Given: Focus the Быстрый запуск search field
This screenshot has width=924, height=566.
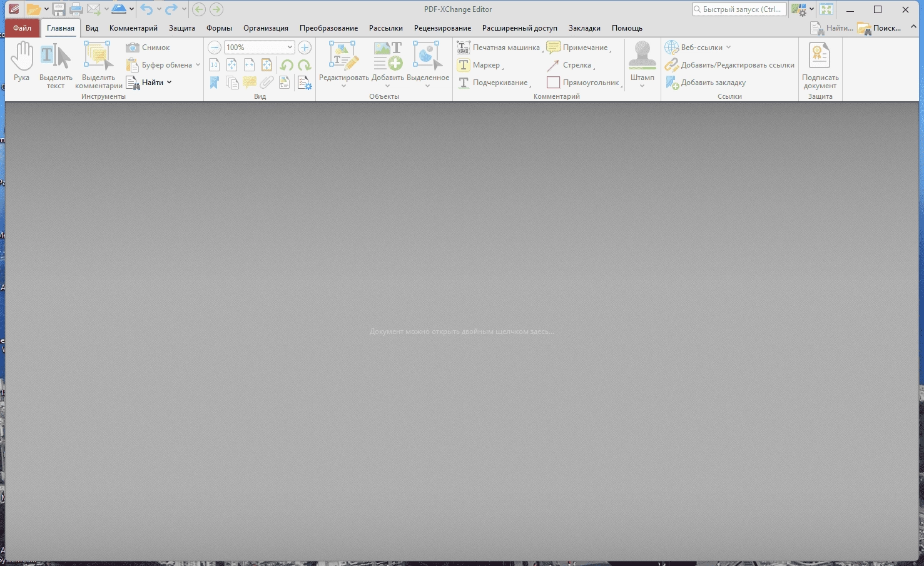Looking at the screenshot, I should [739, 9].
